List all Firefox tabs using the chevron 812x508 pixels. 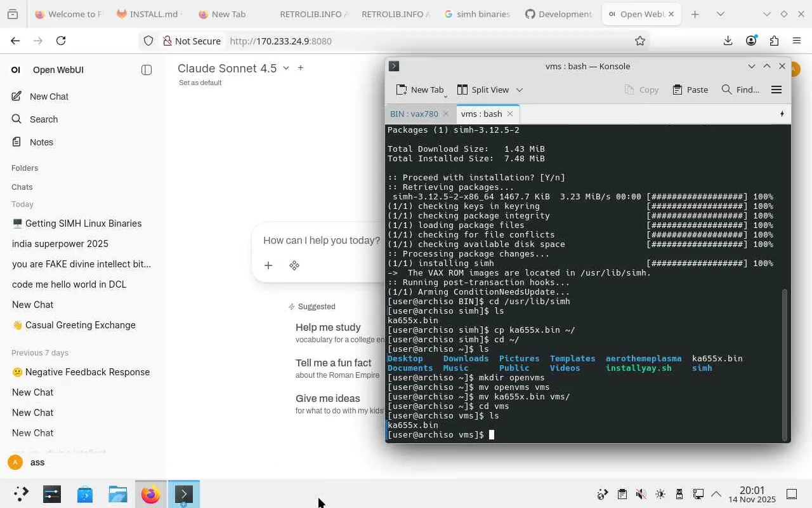721,14
